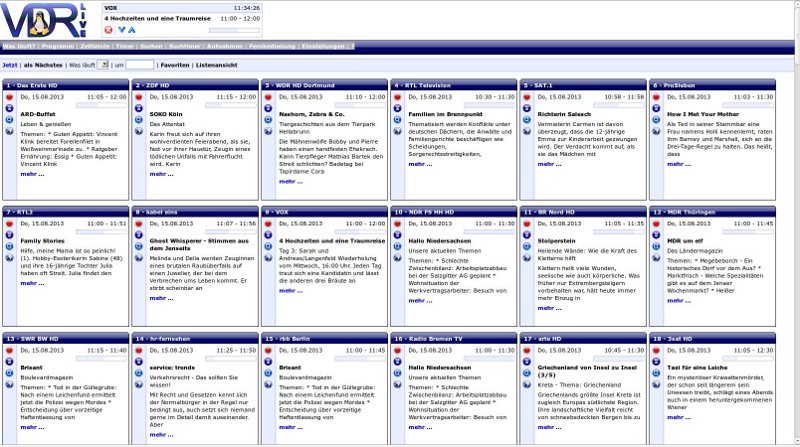
Task: Record ARD-Buffet with the red record icon
Action: [9, 97]
